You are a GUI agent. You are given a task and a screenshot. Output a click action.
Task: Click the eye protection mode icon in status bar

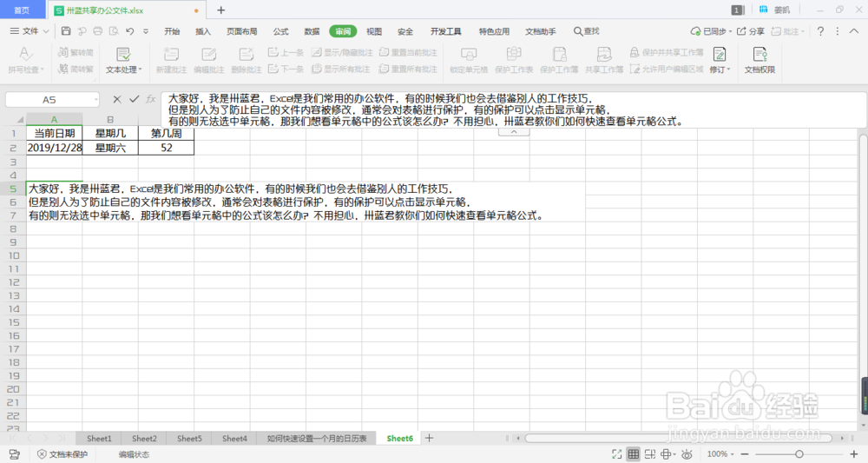[687, 454]
